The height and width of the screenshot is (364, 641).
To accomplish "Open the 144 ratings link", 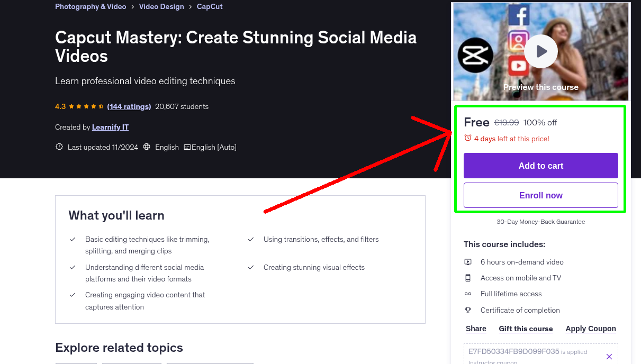I will click(x=129, y=106).
